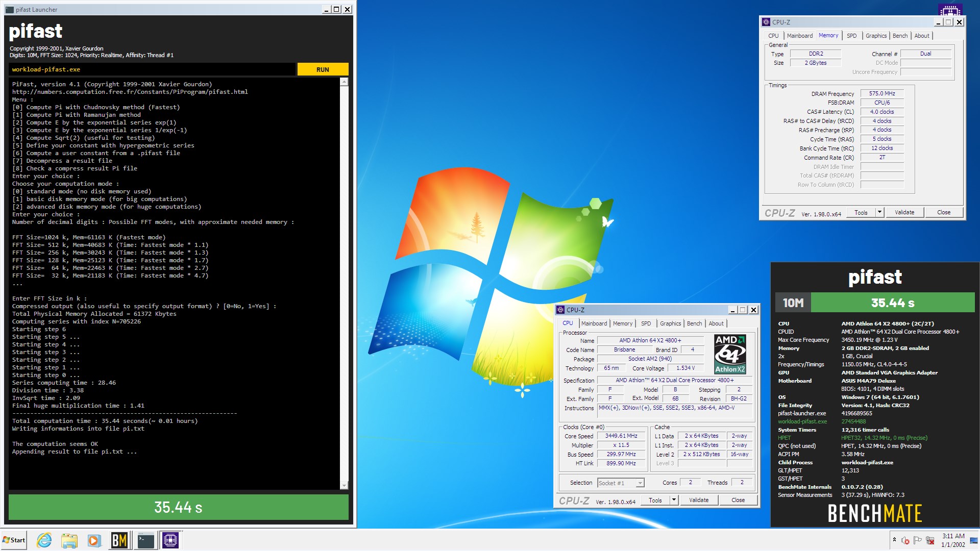Viewport: 980px width, 551px height.
Task: Close the pifast Launcher window
Action: tap(347, 9)
